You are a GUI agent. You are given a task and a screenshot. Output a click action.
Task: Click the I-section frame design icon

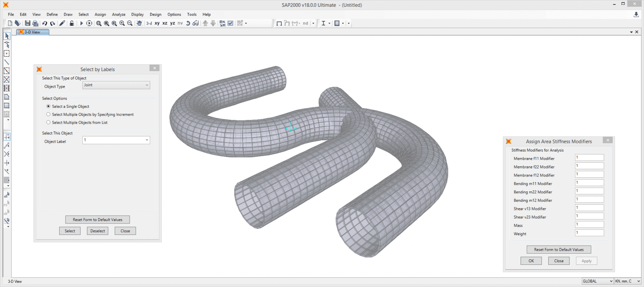[x=323, y=23]
